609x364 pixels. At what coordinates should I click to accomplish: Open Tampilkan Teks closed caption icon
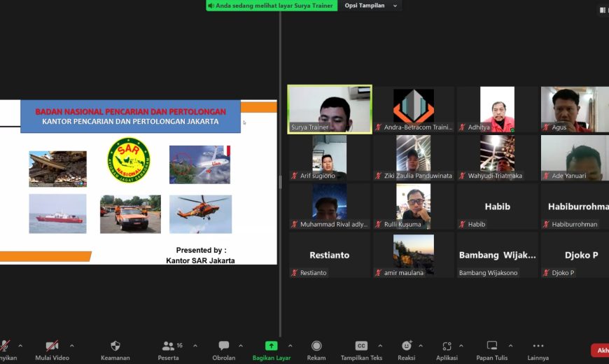pyautogui.click(x=361, y=346)
